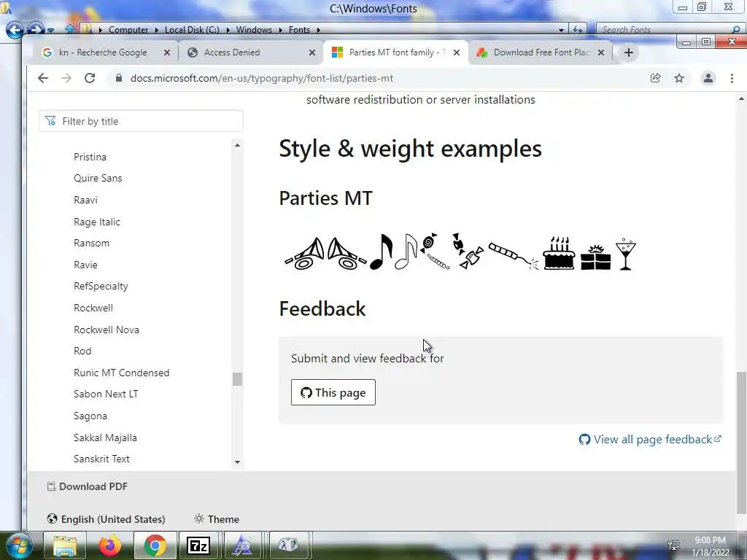Click page scroll-up arrow at top right
The height and width of the screenshot is (560, 747).
pyautogui.click(x=741, y=99)
